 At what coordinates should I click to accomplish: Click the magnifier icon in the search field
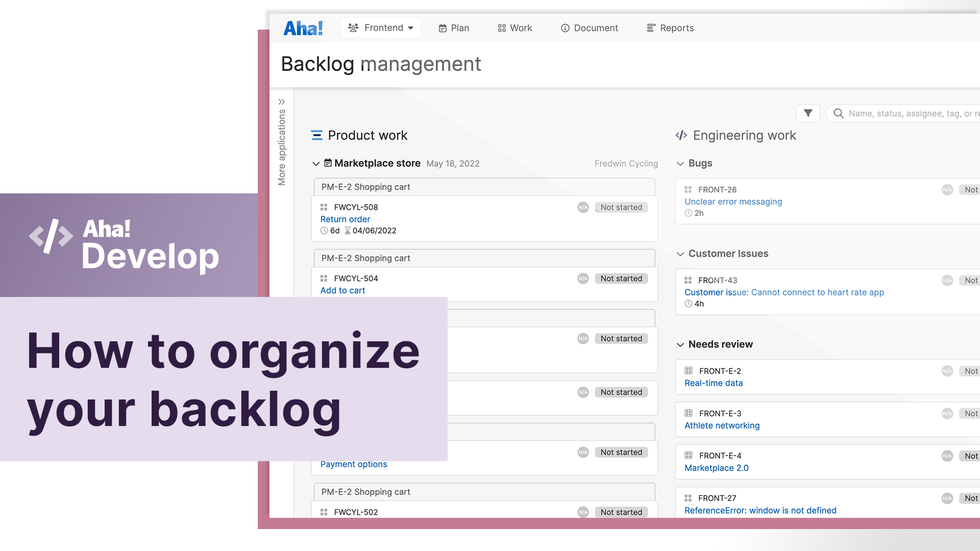[x=839, y=113]
